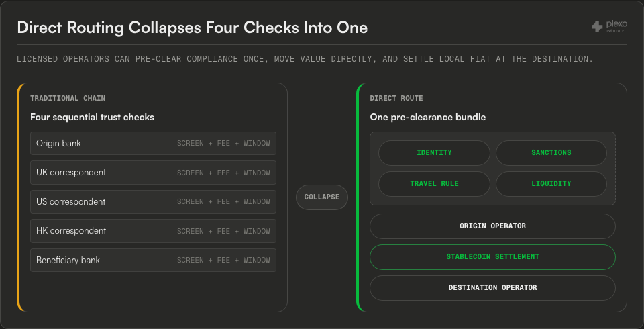Click 'SCREEN + FEE + WINDOW' in HK correspondent row
This screenshot has width=644, height=329.
[x=223, y=231]
